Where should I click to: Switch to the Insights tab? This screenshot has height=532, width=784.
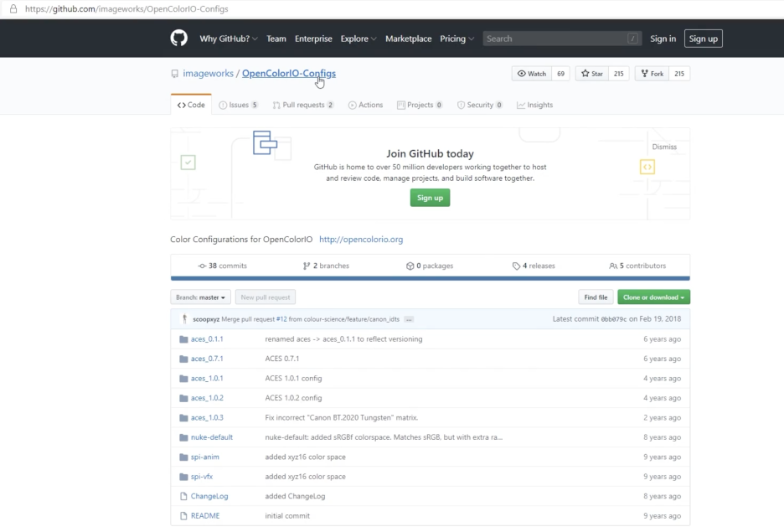pyautogui.click(x=534, y=105)
